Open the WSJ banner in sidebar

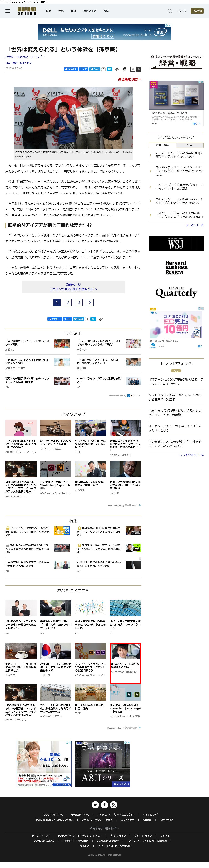point(176,243)
